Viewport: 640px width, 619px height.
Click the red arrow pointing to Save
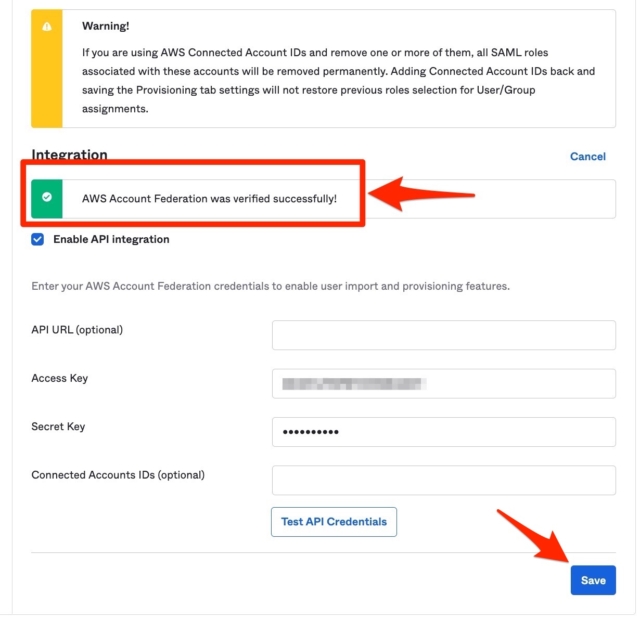(535, 537)
